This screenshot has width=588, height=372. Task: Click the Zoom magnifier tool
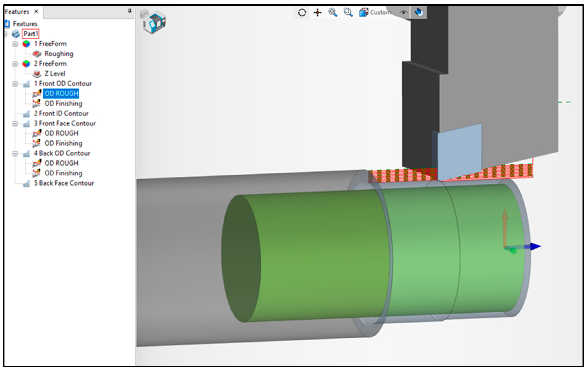pyautogui.click(x=332, y=12)
